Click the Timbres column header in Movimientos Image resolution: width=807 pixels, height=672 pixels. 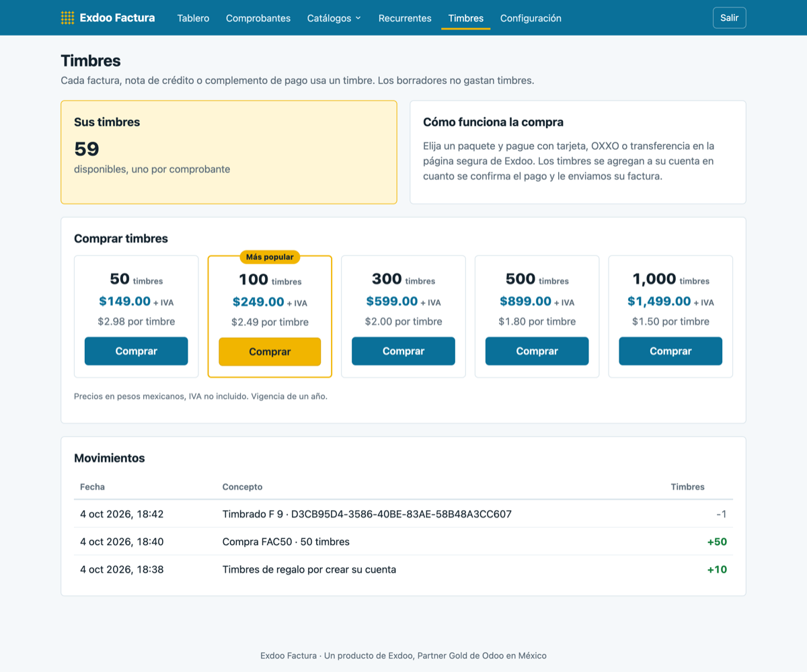pos(688,487)
